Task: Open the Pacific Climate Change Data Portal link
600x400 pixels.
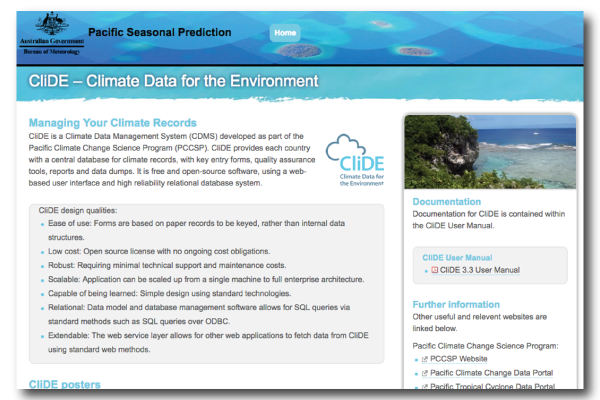Action: (491, 373)
